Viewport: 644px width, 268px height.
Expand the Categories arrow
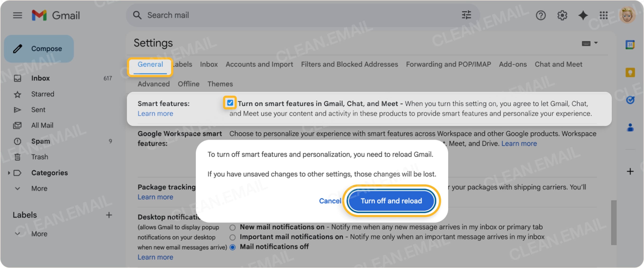tap(9, 173)
